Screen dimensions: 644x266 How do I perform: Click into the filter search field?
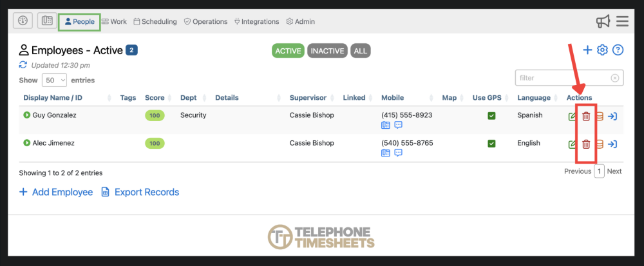[563, 78]
